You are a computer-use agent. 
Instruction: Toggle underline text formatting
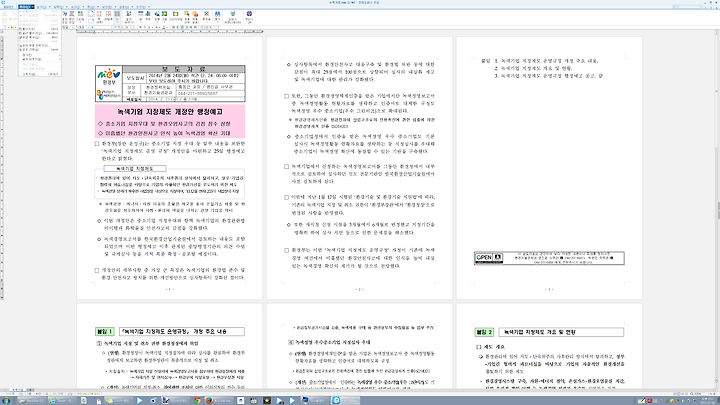(149, 27)
